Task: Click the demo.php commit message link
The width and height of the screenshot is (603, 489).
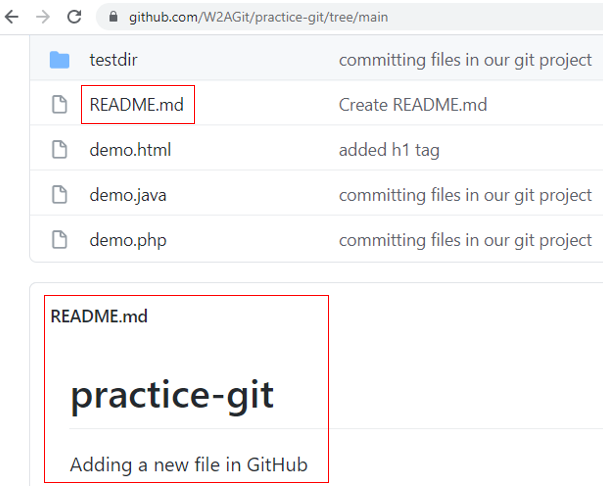Action: [465, 240]
